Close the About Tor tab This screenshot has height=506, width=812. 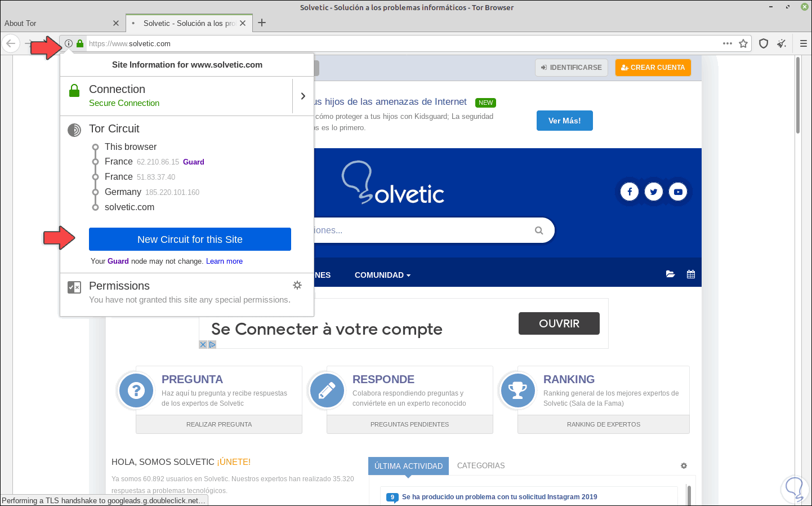[x=116, y=23]
